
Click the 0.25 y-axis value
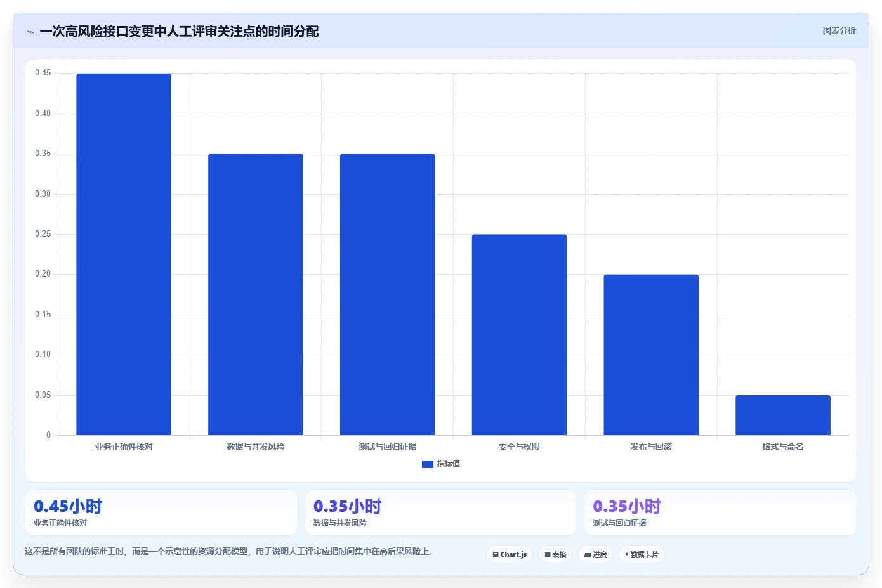click(43, 234)
